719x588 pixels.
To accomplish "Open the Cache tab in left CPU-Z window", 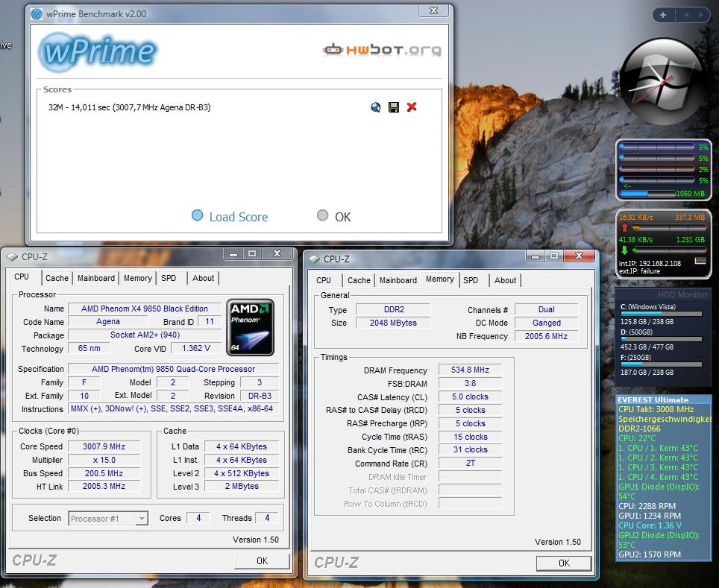I will point(57,278).
